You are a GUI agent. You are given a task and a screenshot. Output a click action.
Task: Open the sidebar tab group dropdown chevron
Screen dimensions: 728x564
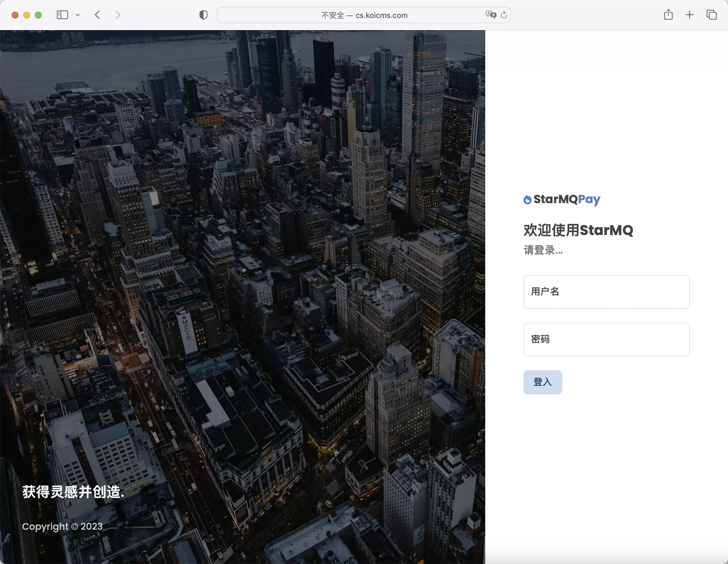78,15
